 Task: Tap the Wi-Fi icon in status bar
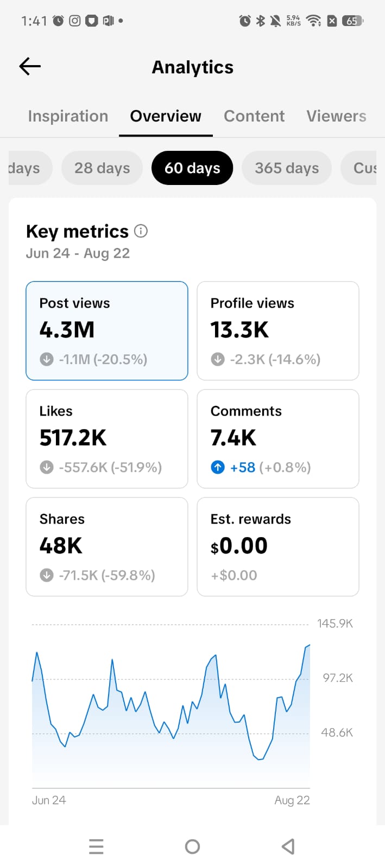click(313, 21)
